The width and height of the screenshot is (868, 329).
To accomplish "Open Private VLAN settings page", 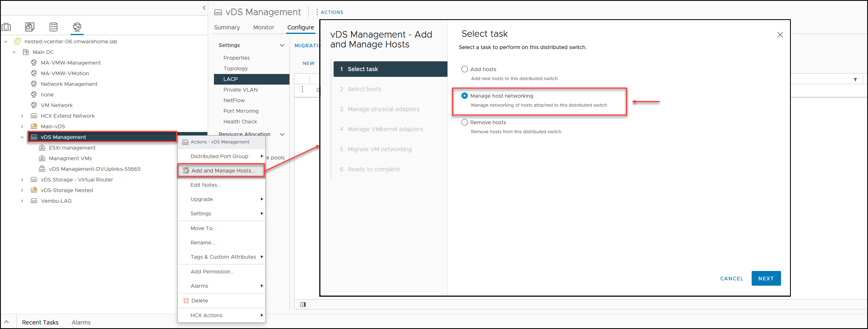I will click(x=240, y=90).
